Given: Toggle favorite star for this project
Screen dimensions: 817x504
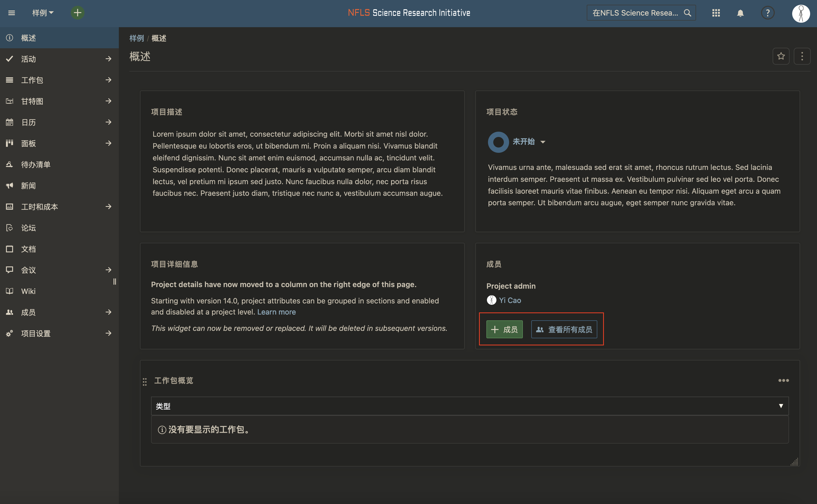Looking at the screenshot, I should (x=781, y=56).
